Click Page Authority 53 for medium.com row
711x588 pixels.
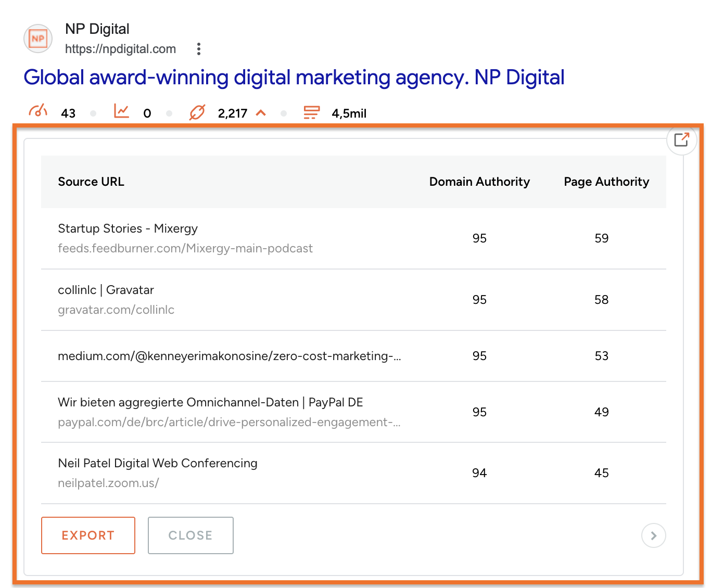602,356
